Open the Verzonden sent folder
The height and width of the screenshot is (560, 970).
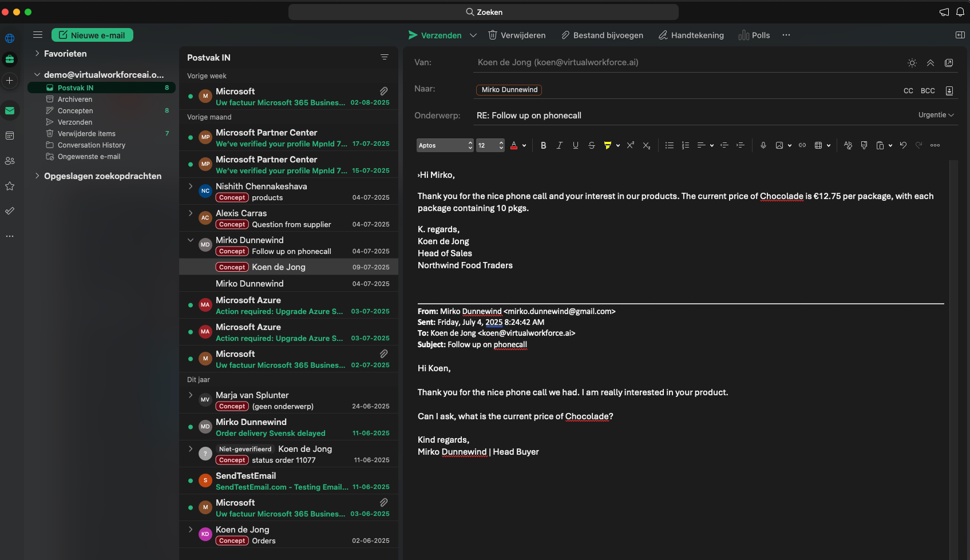[x=101, y=122]
